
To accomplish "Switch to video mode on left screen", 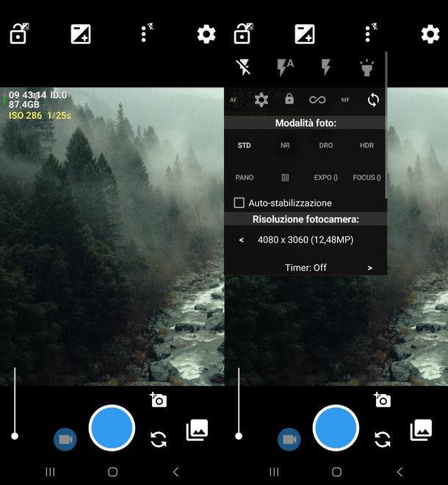I will click(x=65, y=440).
